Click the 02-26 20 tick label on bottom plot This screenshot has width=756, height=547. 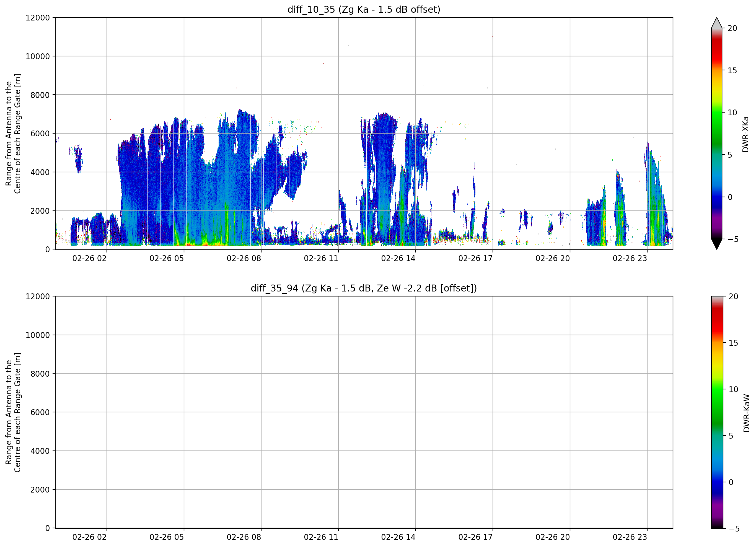553,537
